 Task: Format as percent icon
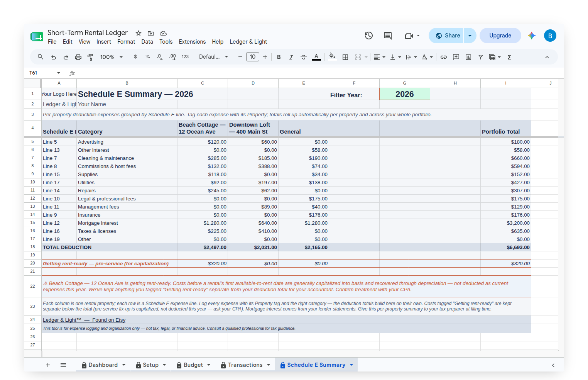148,57
